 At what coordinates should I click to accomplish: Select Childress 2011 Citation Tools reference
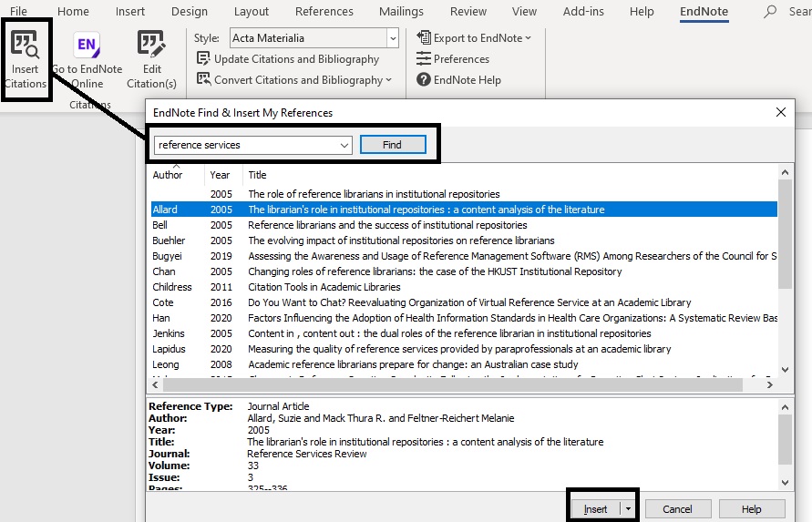464,287
